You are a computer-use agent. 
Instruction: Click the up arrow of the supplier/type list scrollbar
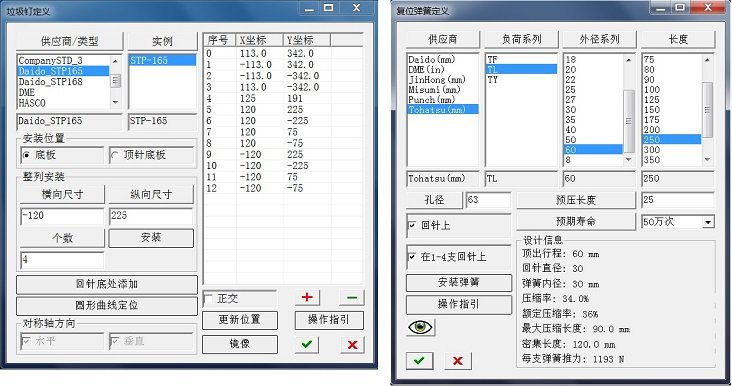(115, 61)
